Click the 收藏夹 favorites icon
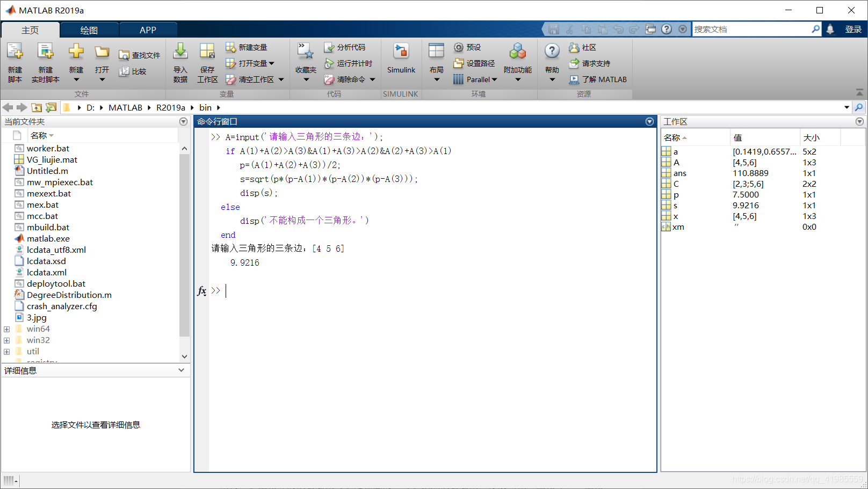Viewport: 868px width, 489px height. [306, 52]
